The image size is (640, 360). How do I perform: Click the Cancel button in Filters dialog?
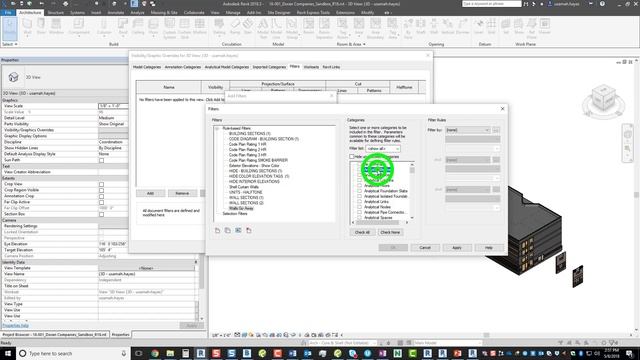click(425, 248)
